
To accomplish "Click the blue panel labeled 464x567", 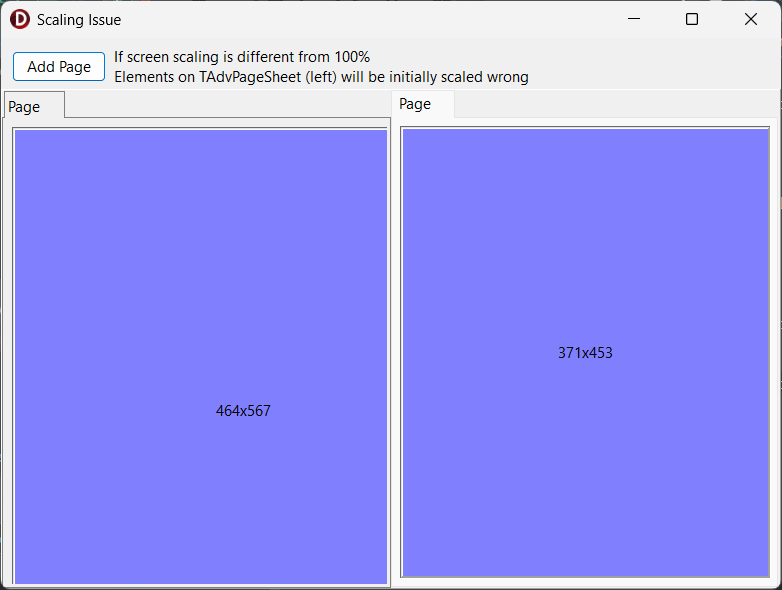I will point(200,356).
